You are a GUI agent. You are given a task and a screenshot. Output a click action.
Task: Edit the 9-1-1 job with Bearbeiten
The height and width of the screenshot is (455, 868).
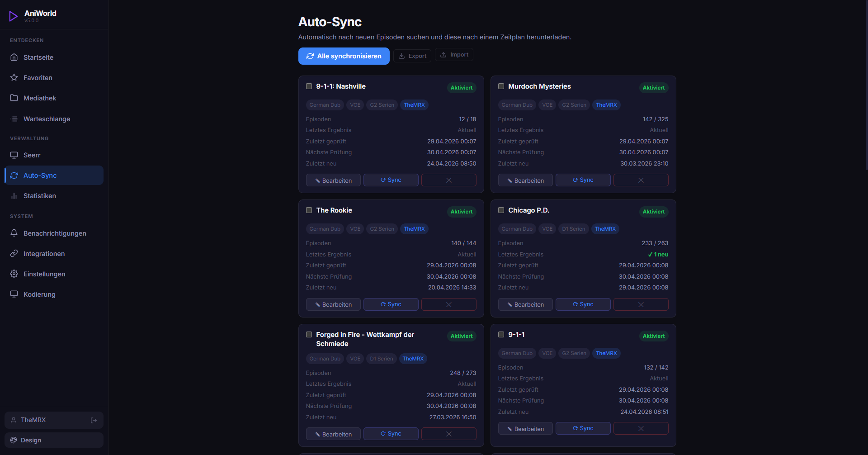point(525,428)
